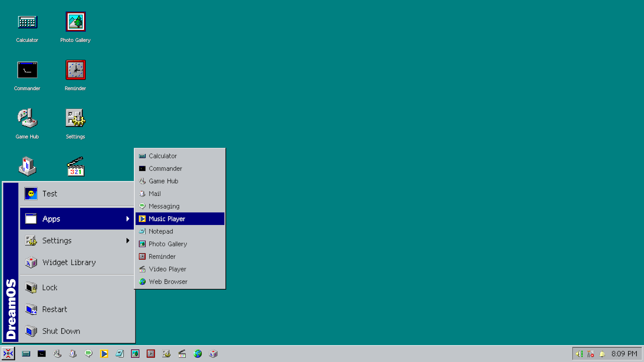644x362 pixels.
Task: Click network status icon in tray
Action: (x=591, y=354)
